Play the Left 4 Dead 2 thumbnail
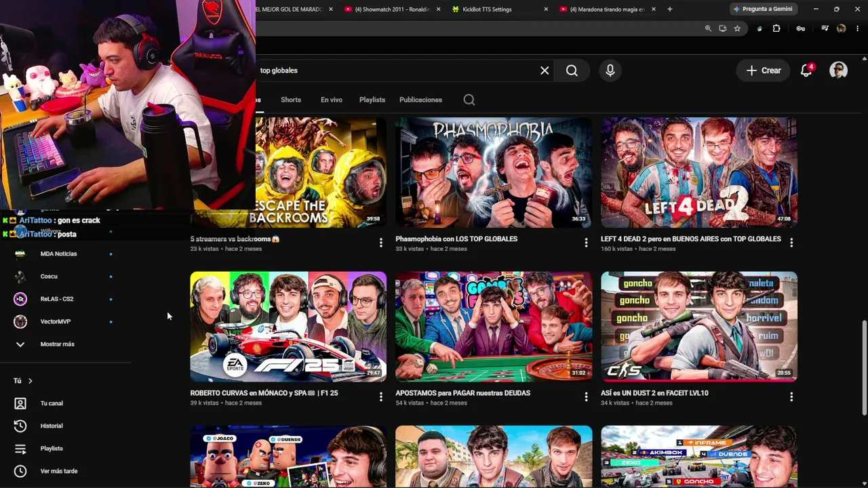This screenshot has width=868, height=488. tap(699, 172)
